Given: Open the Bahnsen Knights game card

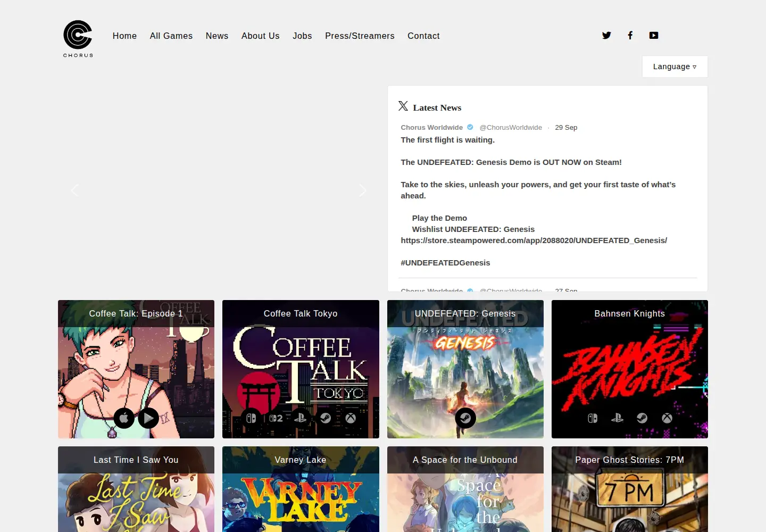Looking at the screenshot, I should (630, 369).
